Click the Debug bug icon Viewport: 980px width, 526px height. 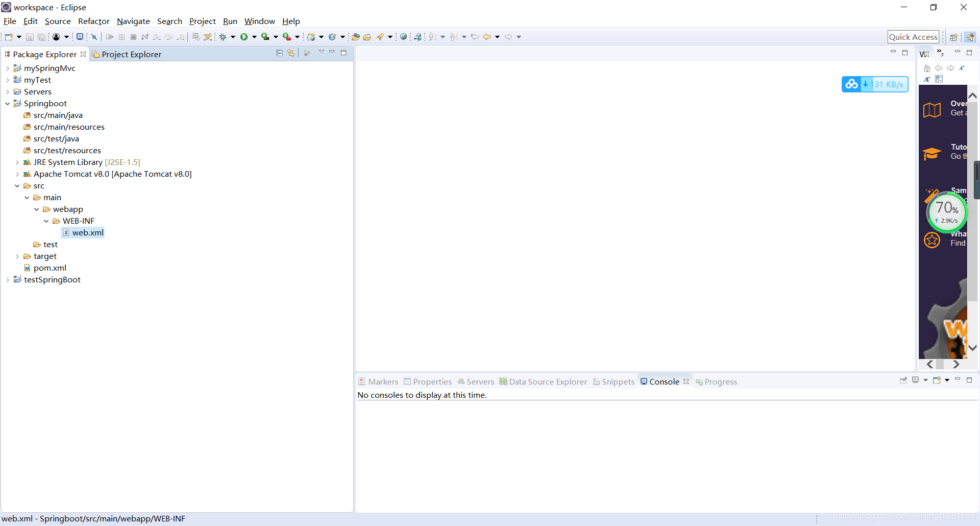pos(223,37)
